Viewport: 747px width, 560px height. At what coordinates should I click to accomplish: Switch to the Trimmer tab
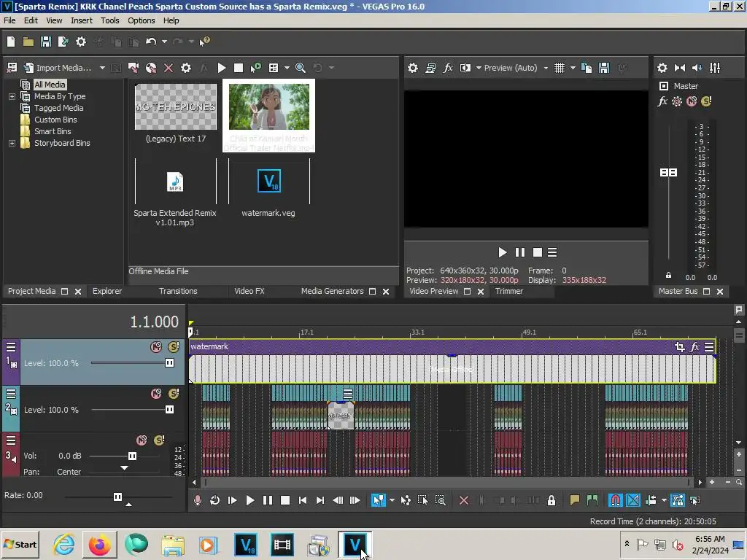[508, 291]
